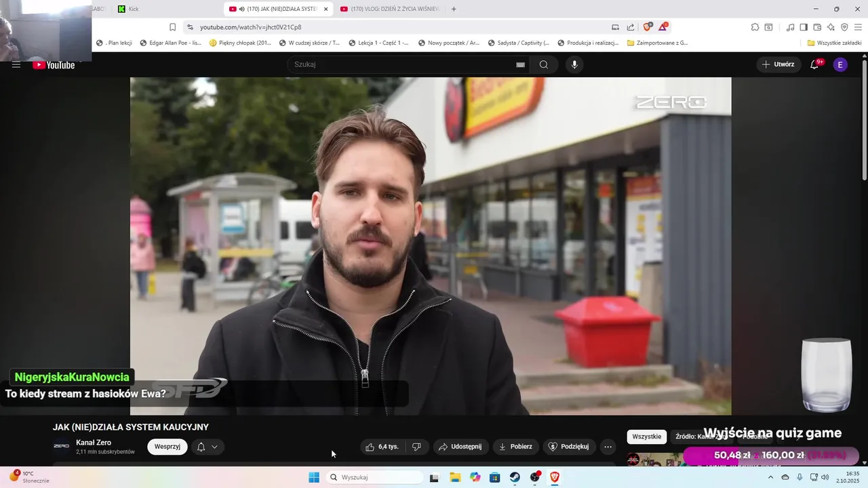Click the Udostępnij share button

(460, 447)
